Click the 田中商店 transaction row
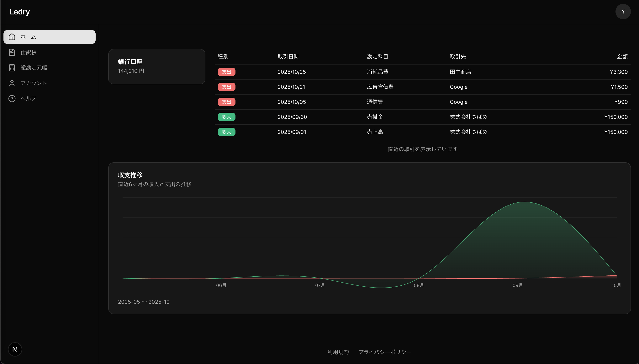 click(x=460, y=72)
